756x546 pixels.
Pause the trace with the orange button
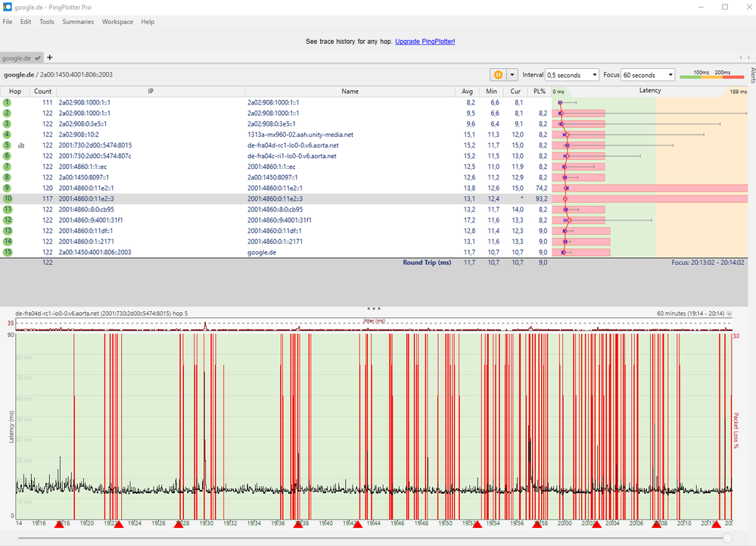[498, 75]
